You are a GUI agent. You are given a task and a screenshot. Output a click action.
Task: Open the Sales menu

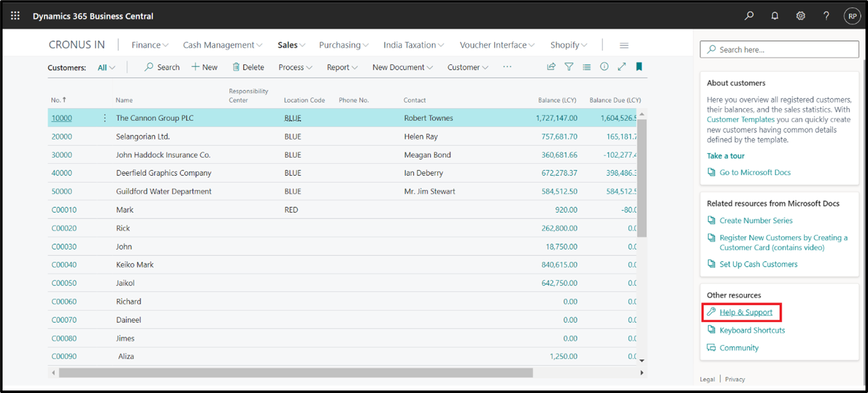tap(292, 45)
